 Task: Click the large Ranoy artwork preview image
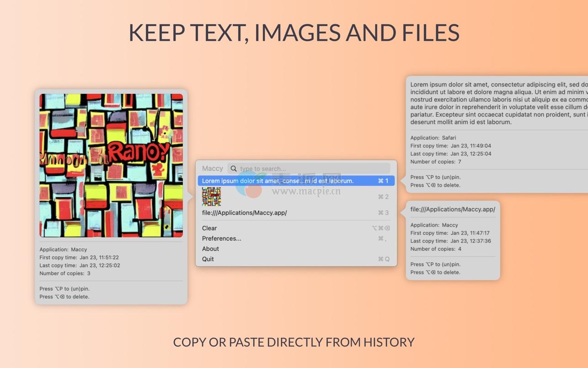tap(111, 165)
